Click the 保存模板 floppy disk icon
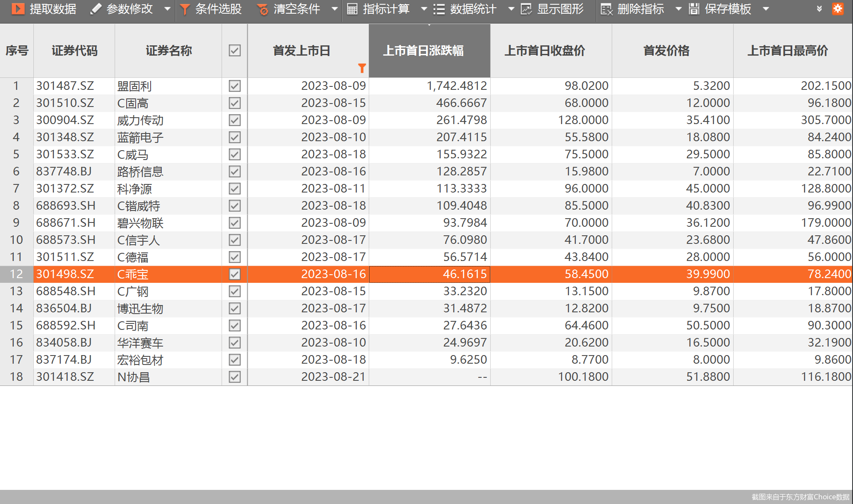Image resolution: width=853 pixels, height=504 pixels. point(694,9)
